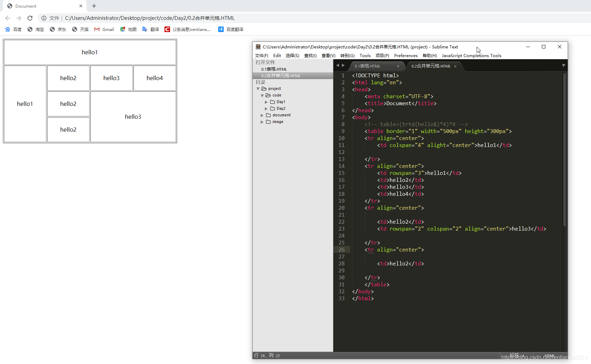The image size is (591, 364).
Task: Close the Sublime Text window
Action: (x=560, y=47)
